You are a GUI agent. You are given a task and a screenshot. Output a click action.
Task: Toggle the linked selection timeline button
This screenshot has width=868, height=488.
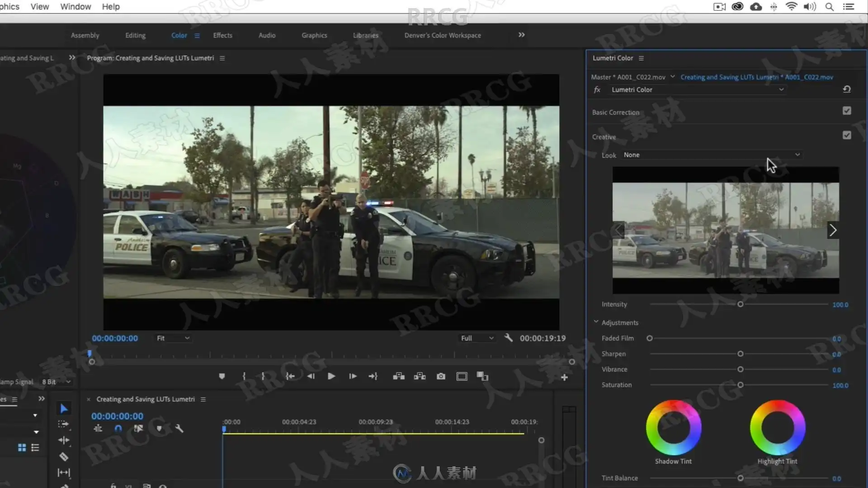[138, 428]
